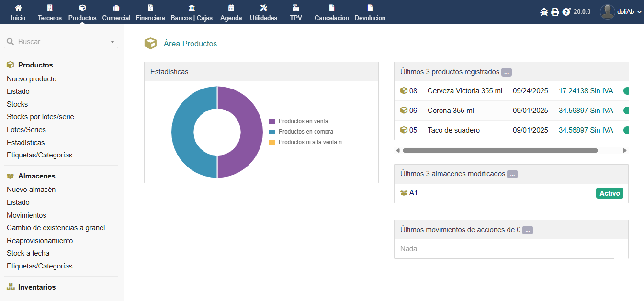
Task: Open the doliAb user dropdown menu
Action: 621,12
